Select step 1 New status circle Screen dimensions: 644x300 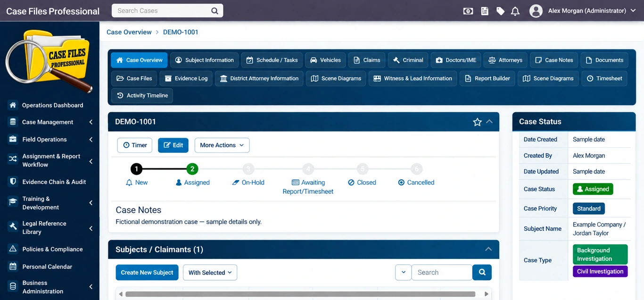click(136, 169)
